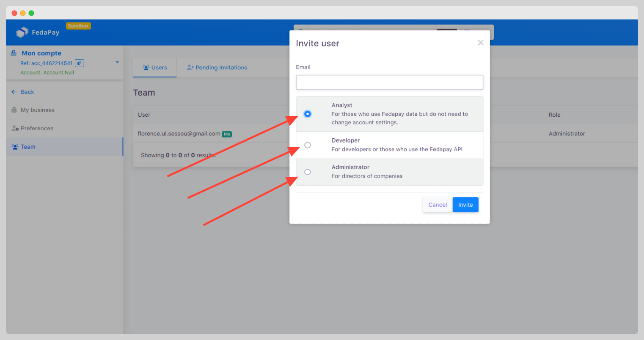
Task: Select the Analyst role radio button
Action: click(308, 114)
